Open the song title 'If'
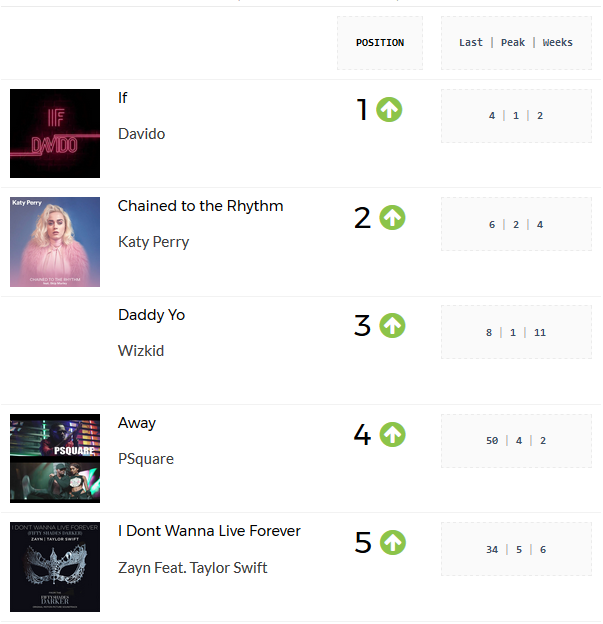This screenshot has height=624, width=603. pos(123,98)
